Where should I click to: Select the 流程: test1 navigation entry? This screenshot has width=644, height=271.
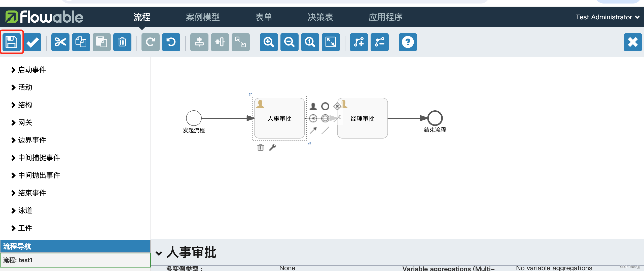pyautogui.click(x=75, y=260)
